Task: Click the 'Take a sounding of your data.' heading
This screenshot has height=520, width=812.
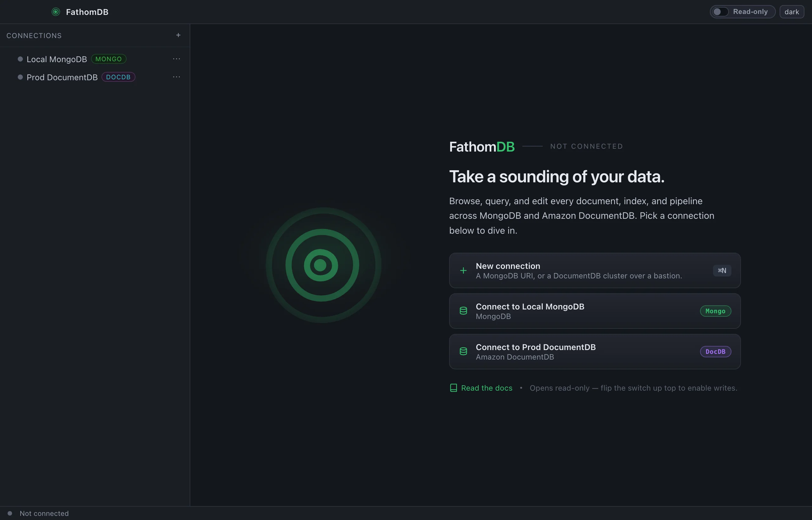Action: click(x=557, y=177)
